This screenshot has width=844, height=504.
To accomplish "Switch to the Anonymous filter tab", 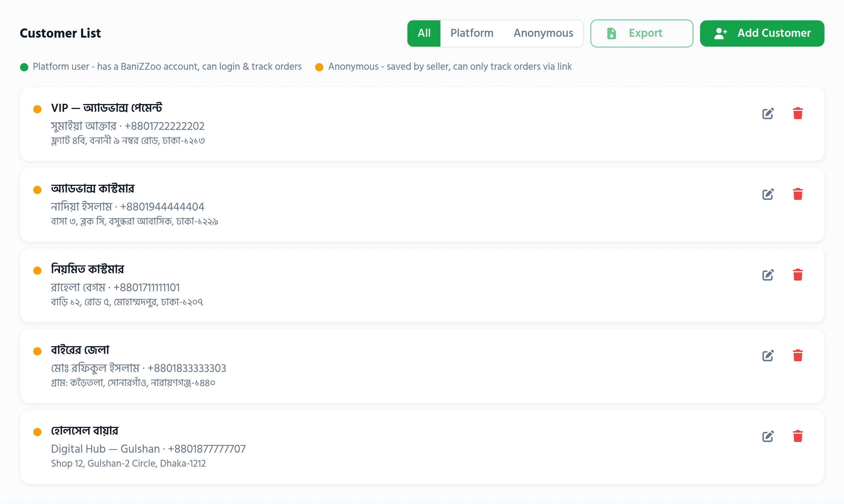I will coord(543,33).
